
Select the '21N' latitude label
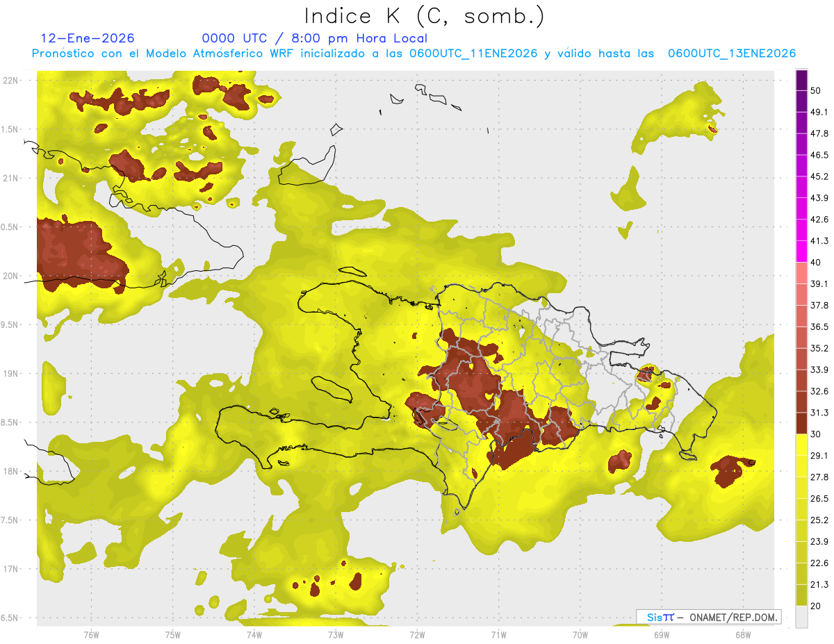pyautogui.click(x=10, y=178)
